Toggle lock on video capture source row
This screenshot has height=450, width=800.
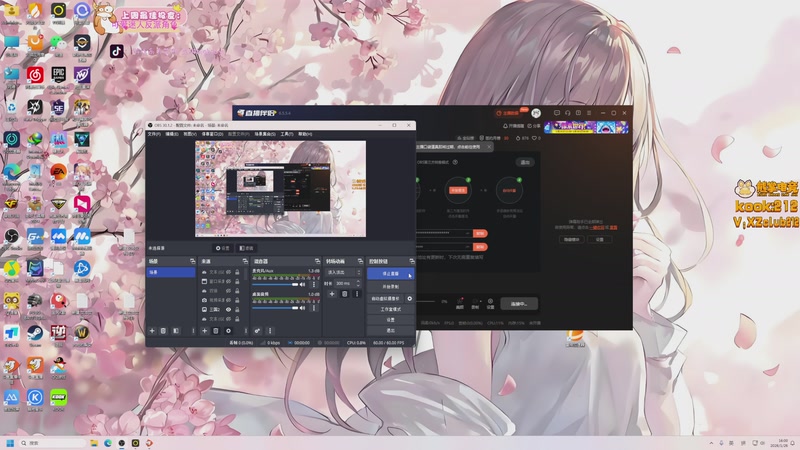point(237,300)
